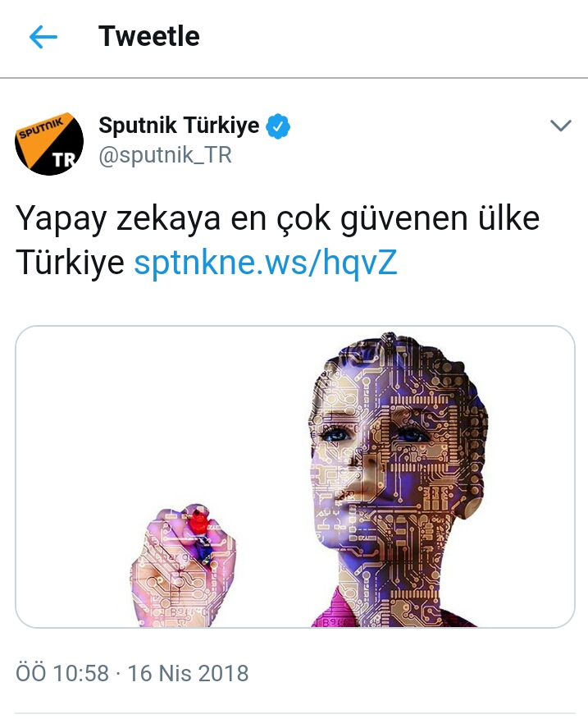This screenshot has height=719, width=588.
Task: Click the TR letters in the avatar logo
Action: point(63,160)
